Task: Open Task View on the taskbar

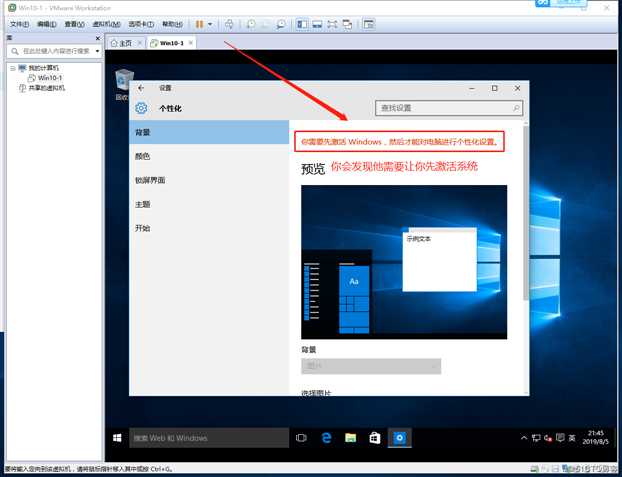Action: coord(301,438)
